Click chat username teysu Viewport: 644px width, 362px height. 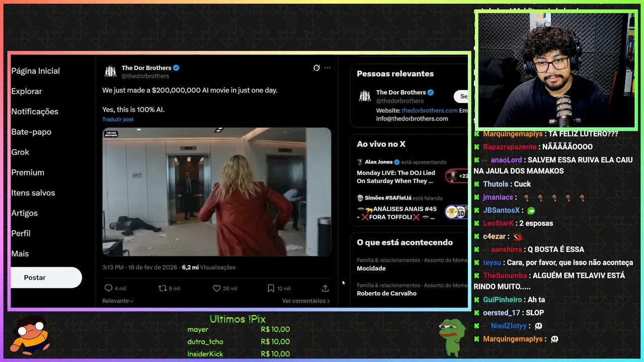(492, 262)
